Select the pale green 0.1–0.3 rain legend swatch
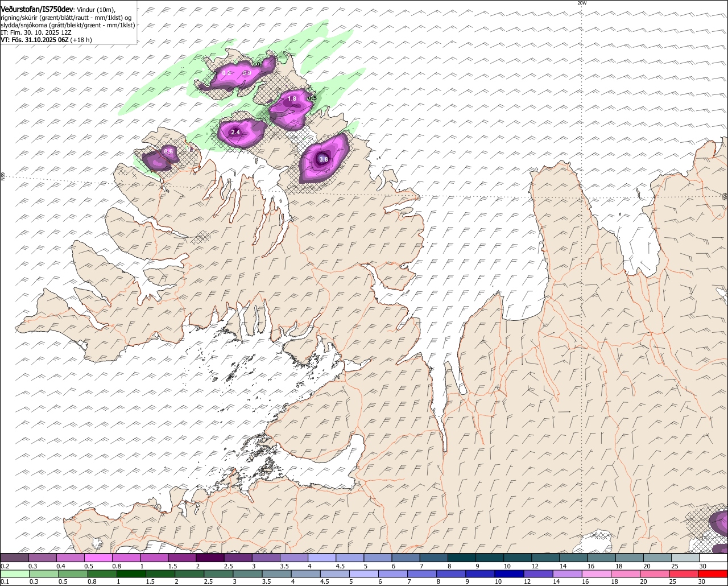Image resolution: width=728 pixels, height=586 pixels. click(15, 573)
